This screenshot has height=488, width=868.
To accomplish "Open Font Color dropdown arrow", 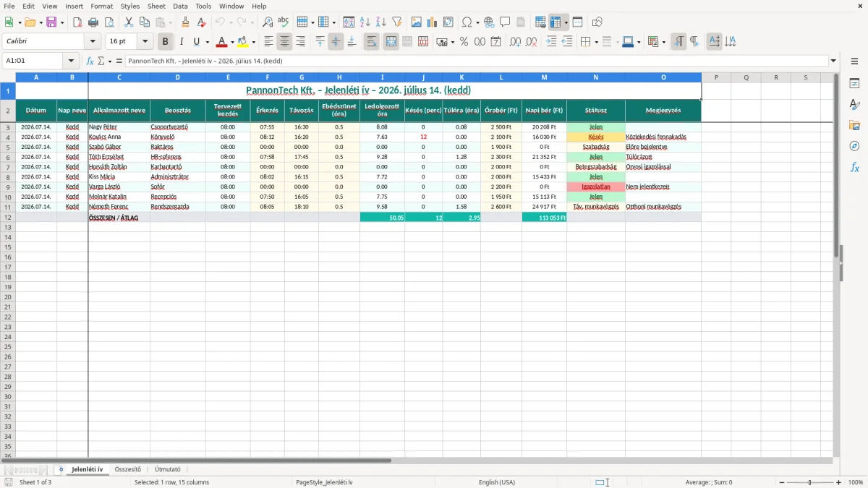I will point(232,42).
